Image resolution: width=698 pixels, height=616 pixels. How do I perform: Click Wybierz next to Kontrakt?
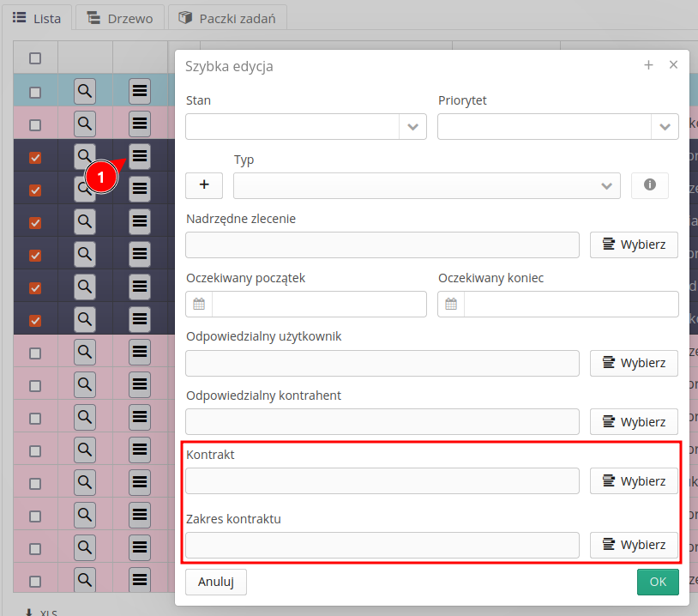(x=634, y=480)
